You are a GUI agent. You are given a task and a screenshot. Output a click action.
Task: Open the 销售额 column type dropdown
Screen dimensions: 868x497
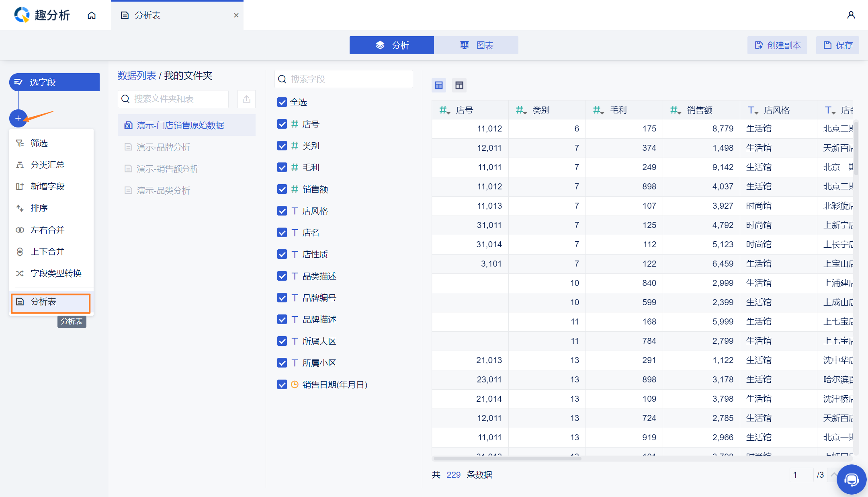676,110
